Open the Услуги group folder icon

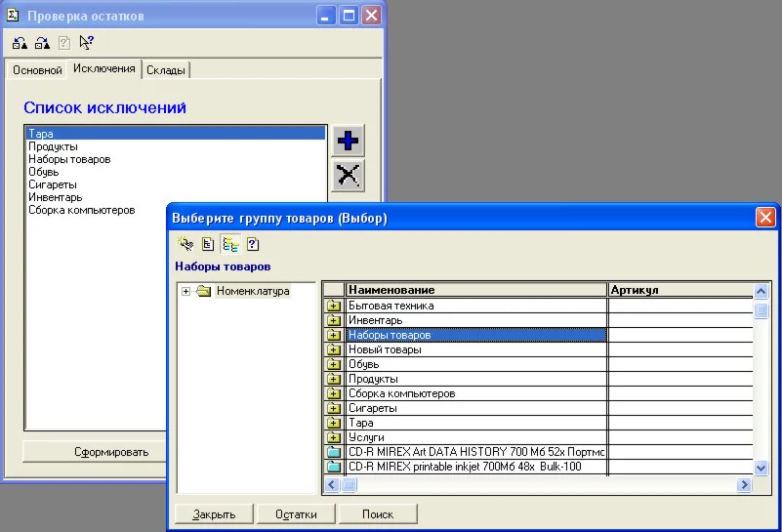tap(334, 437)
